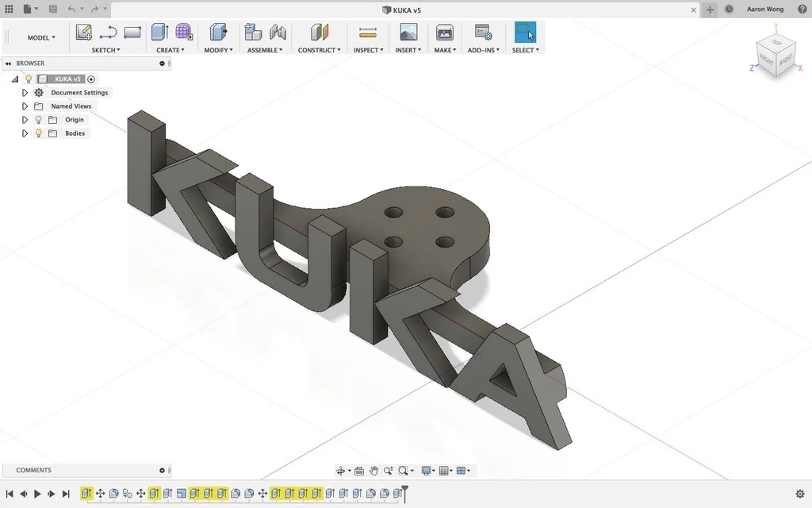Select the Rectangle sketch tool
812x508 pixels.
point(132,32)
